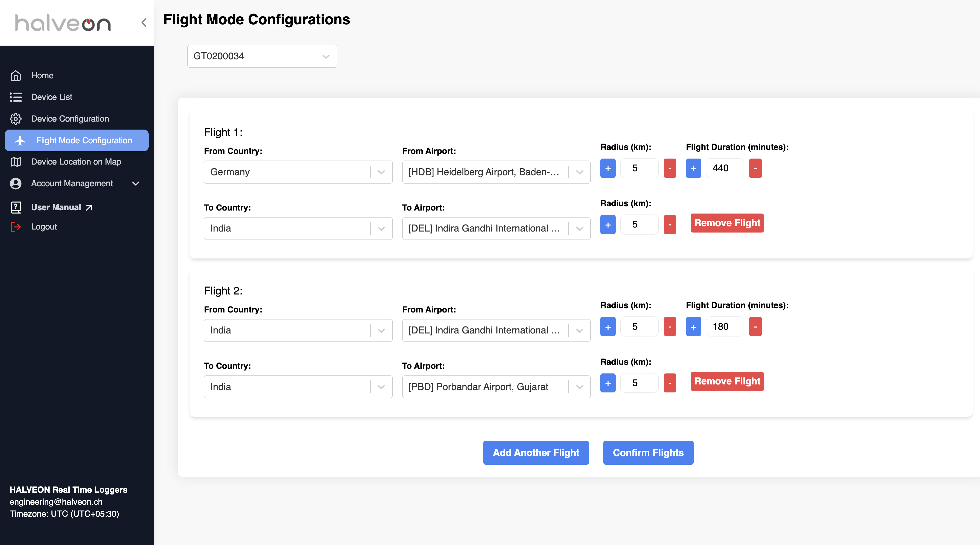Viewport: 980px width, 545px height.
Task: Decrease Flight 1 duration of 440 minutes
Action: point(755,168)
